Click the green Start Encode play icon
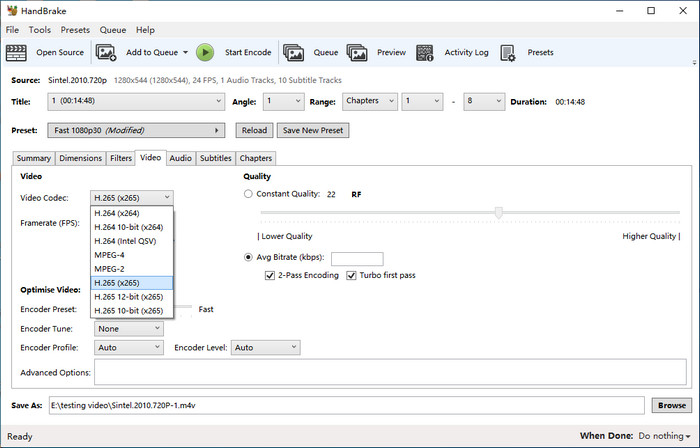The height and width of the screenshot is (448, 700). coord(205,53)
